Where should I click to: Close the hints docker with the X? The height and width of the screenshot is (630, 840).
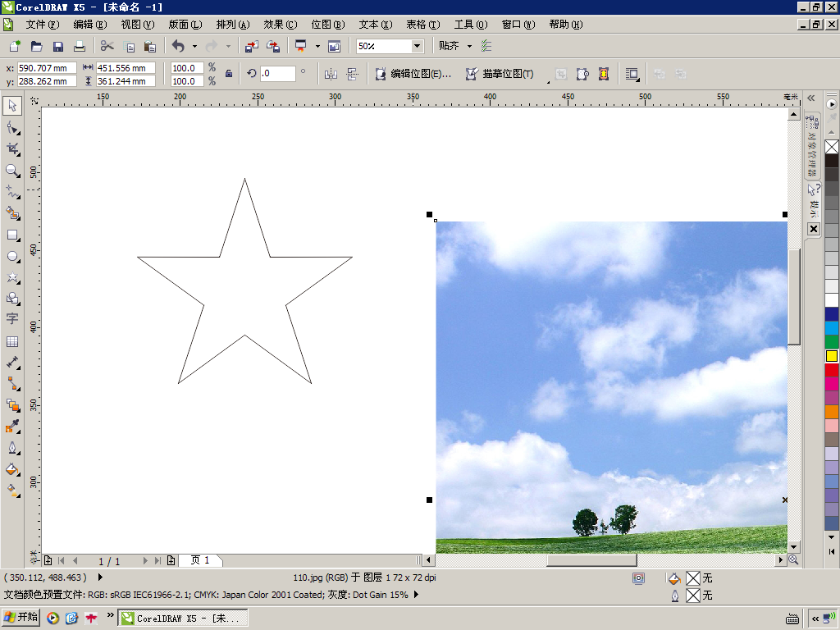[x=814, y=229]
